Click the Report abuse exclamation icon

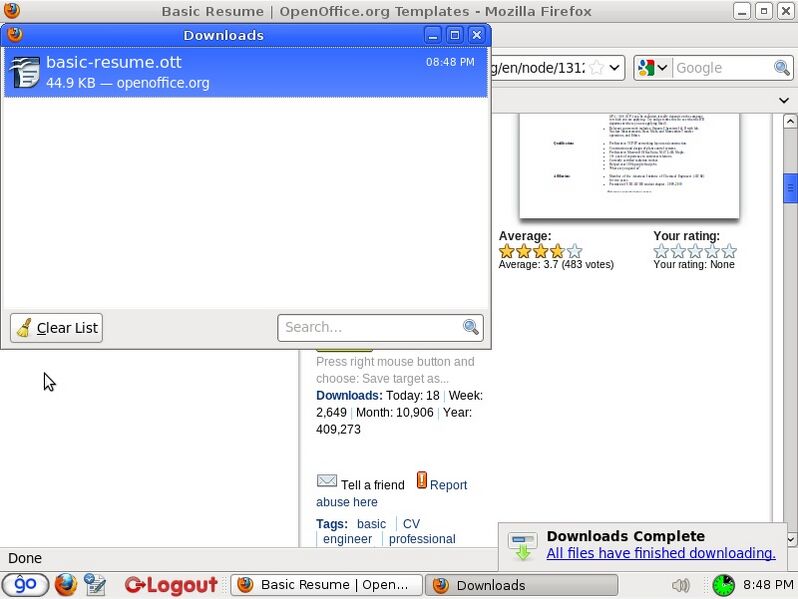coord(421,480)
